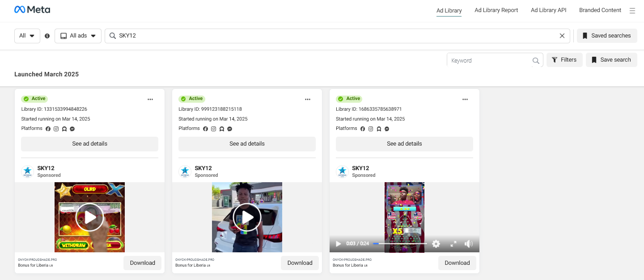Screen dimensions: 644x280
Task: Open the hamburger menu icon
Action: pyautogui.click(x=632, y=11)
